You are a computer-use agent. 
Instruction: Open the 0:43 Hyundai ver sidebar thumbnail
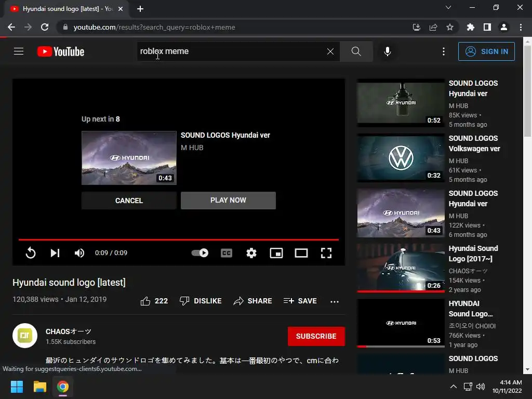(401, 213)
